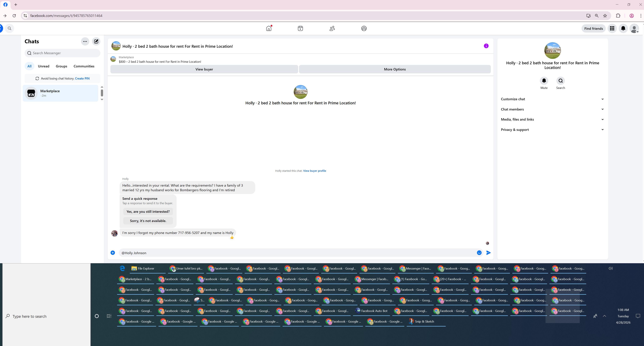
Task: Open Microsoft Edge from the taskbar
Action: 122,269
